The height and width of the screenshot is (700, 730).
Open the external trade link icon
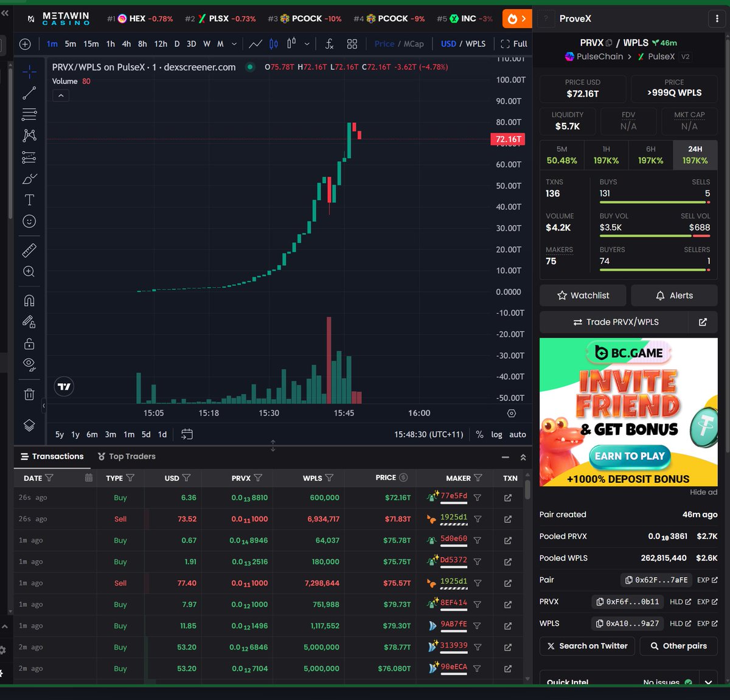tap(703, 322)
